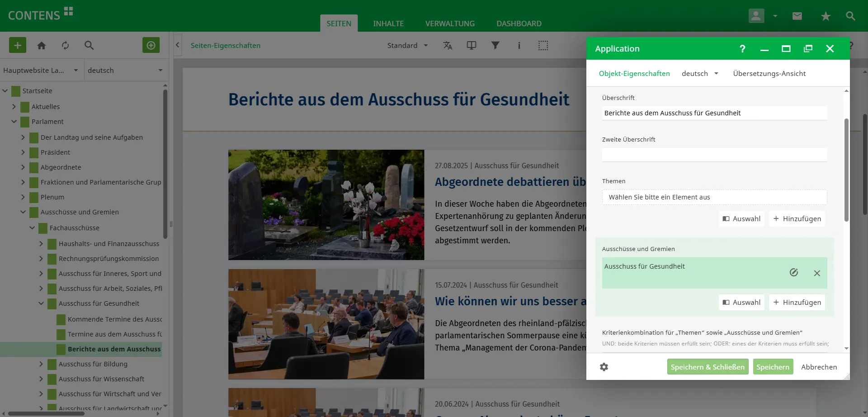The height and width of the screenshot is (417, 868).
Task: Switch to the INHALTE tab
Action: click(388, 24)
